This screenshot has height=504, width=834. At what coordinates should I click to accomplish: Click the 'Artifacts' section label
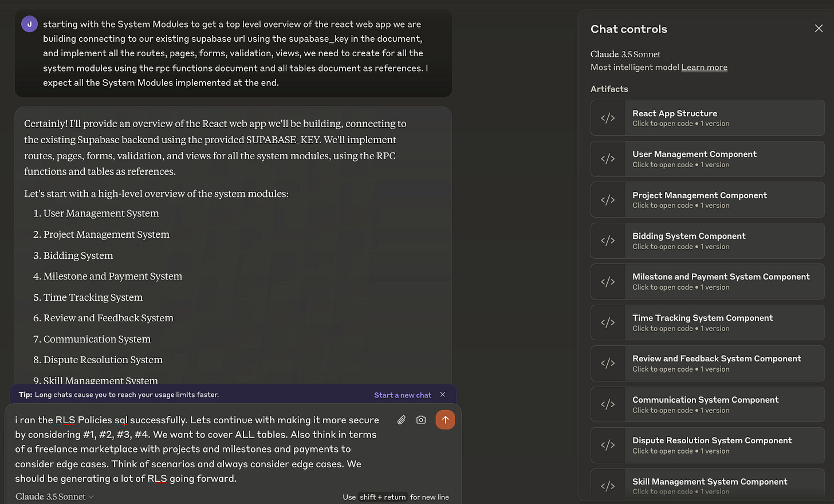pos(609,89)
